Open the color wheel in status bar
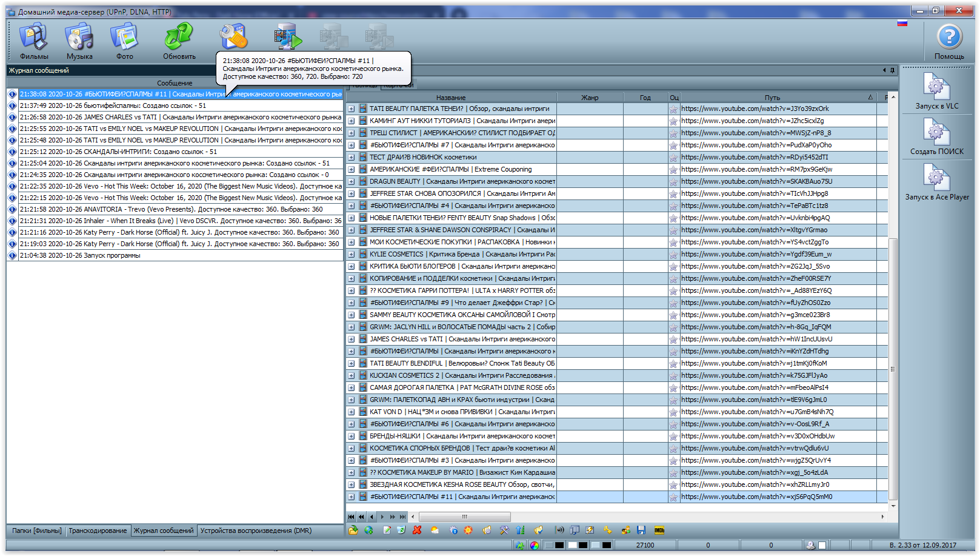The width and height of the screenshot is (980, 556). [534, 545]
